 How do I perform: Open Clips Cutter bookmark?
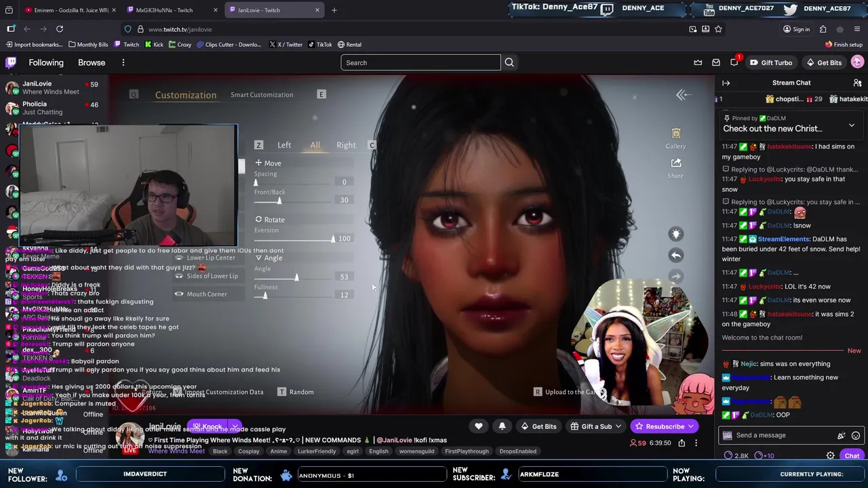point(229,45)
